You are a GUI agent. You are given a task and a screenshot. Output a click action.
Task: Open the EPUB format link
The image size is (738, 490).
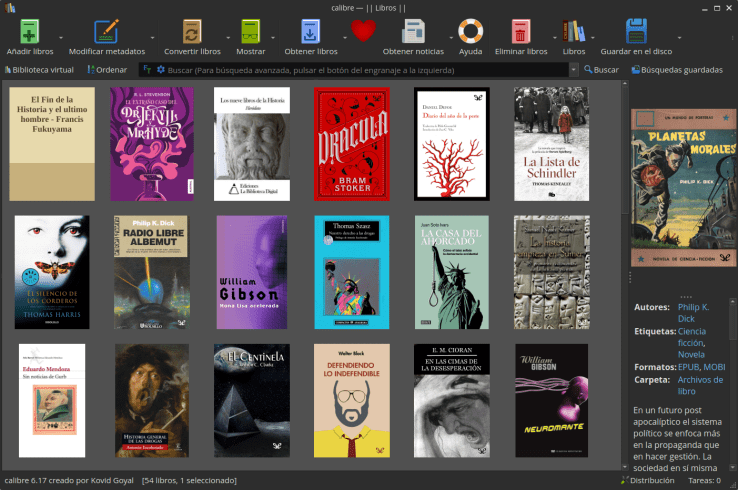click(688, 367)
